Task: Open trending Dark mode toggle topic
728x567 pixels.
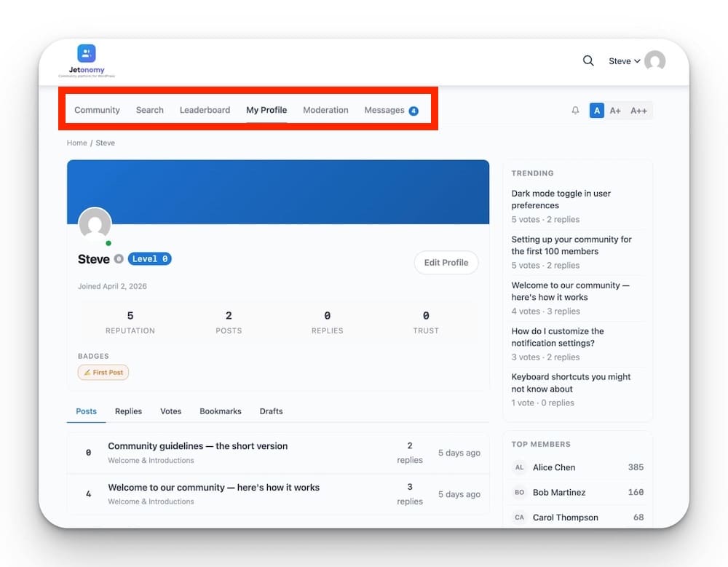Action: click(x=561, y=199)
